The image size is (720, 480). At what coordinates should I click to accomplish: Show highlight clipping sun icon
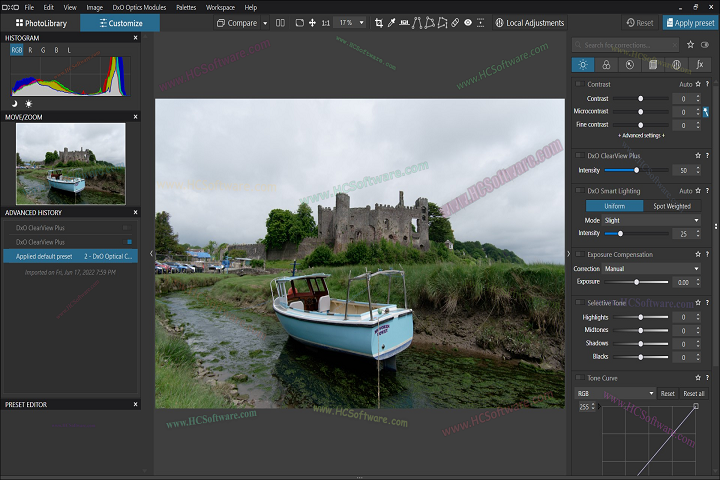28,104
